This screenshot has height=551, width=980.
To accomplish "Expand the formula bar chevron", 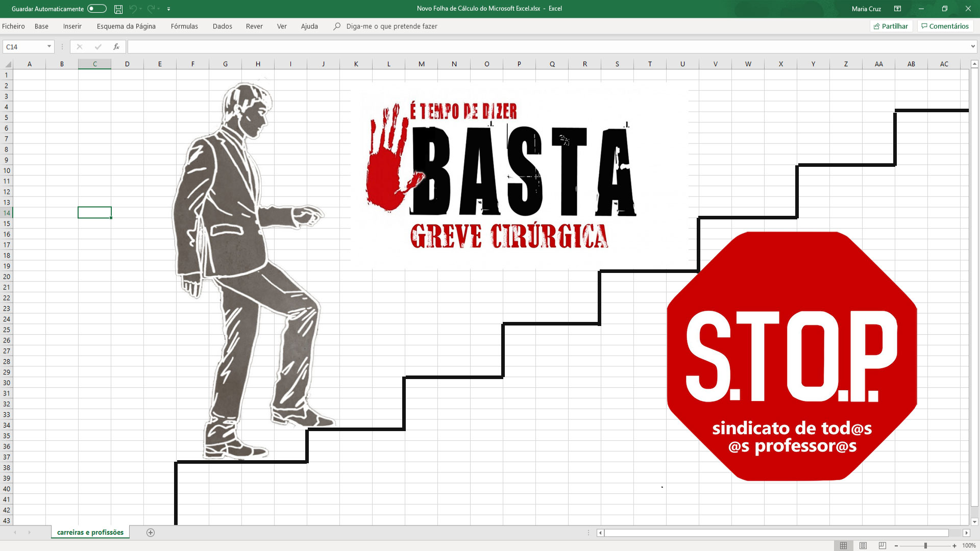I will tap(973, 46).
